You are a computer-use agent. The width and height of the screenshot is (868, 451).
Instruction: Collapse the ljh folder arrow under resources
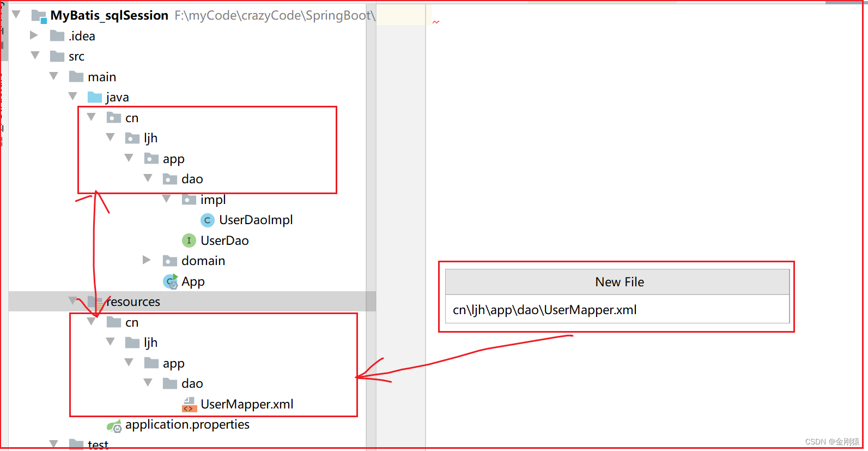click(x=111, y=341)
